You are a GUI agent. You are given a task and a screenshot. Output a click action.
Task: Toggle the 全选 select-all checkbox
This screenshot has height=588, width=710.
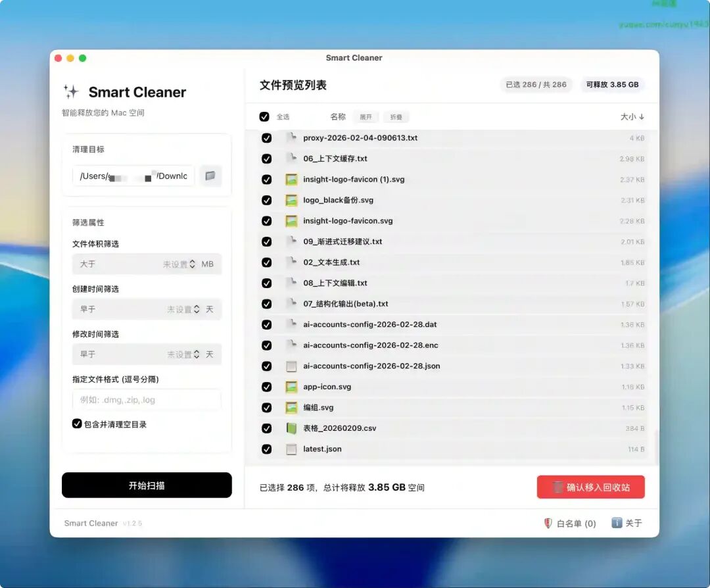264,117
